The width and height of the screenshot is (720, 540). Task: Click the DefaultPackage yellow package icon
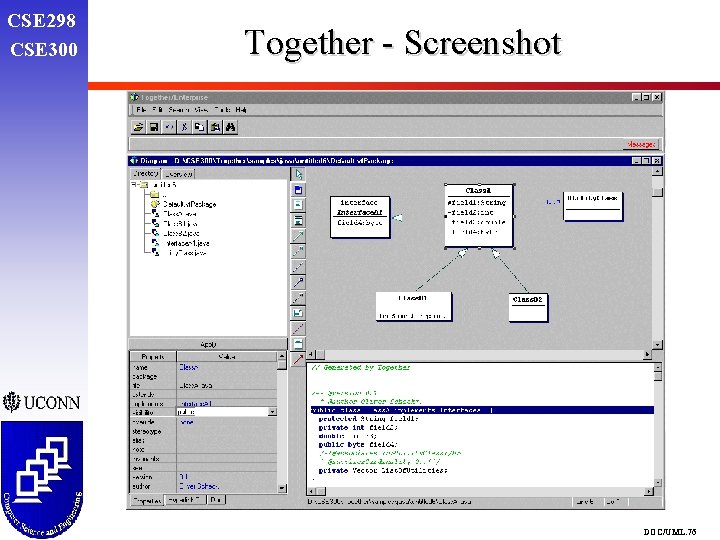coord(155,204)
